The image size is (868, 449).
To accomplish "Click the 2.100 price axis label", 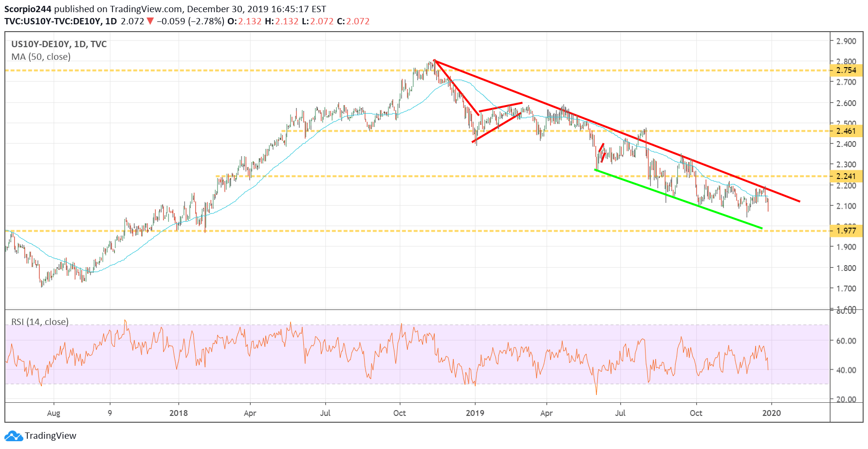I will 846,206.
